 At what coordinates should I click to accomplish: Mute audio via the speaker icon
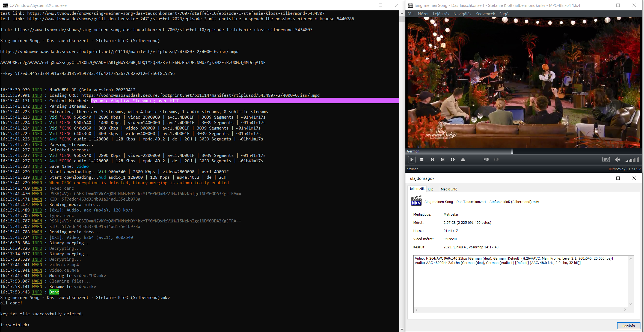(x=617, y=160)
